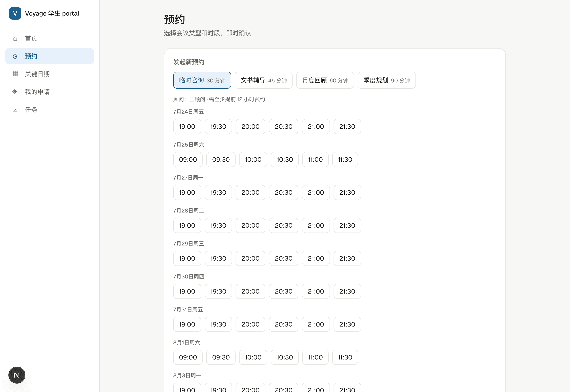Select 10:00 on 7月25日周六
Viewport: 570px width, 392px height.
click(253, 159)
